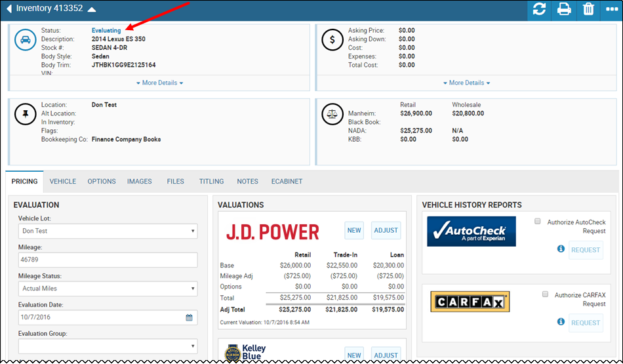Click the Evaluating status link

click(x=106, y=30)
